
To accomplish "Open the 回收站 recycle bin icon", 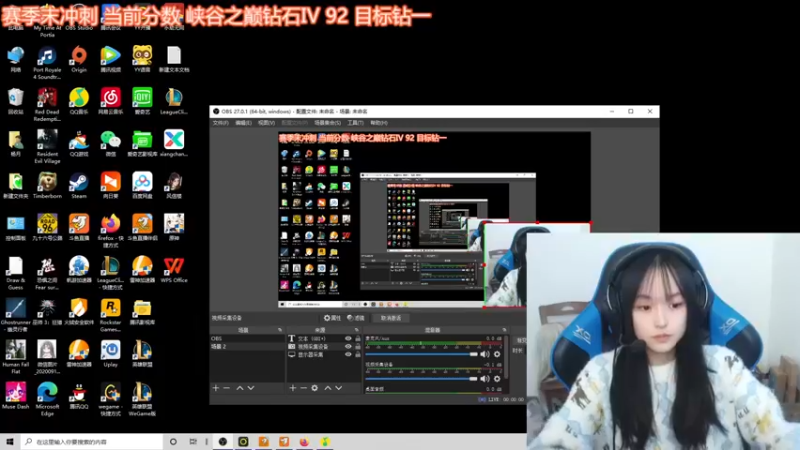I will [x=15, y=101].
